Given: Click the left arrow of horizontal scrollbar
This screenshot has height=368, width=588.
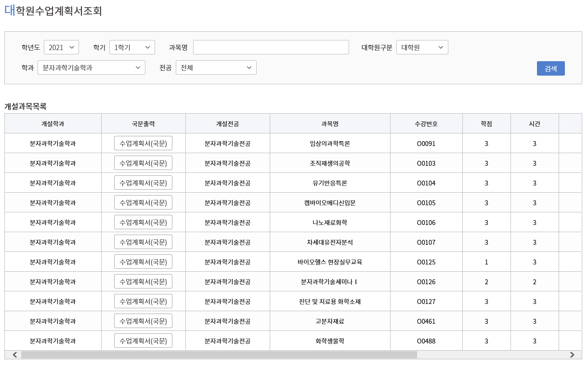Looking at the screenshot, I should pyautogui.click(x=15, y=355).
